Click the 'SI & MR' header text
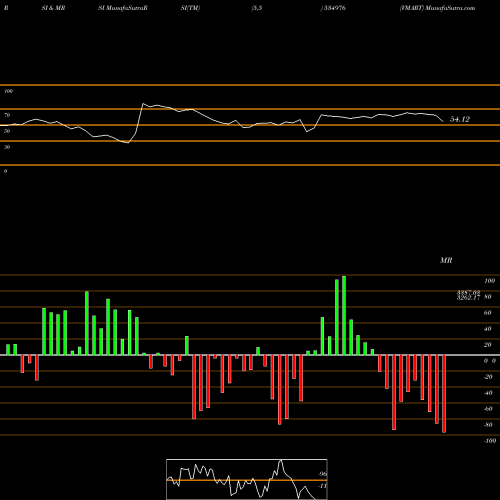 click(53, 8)
